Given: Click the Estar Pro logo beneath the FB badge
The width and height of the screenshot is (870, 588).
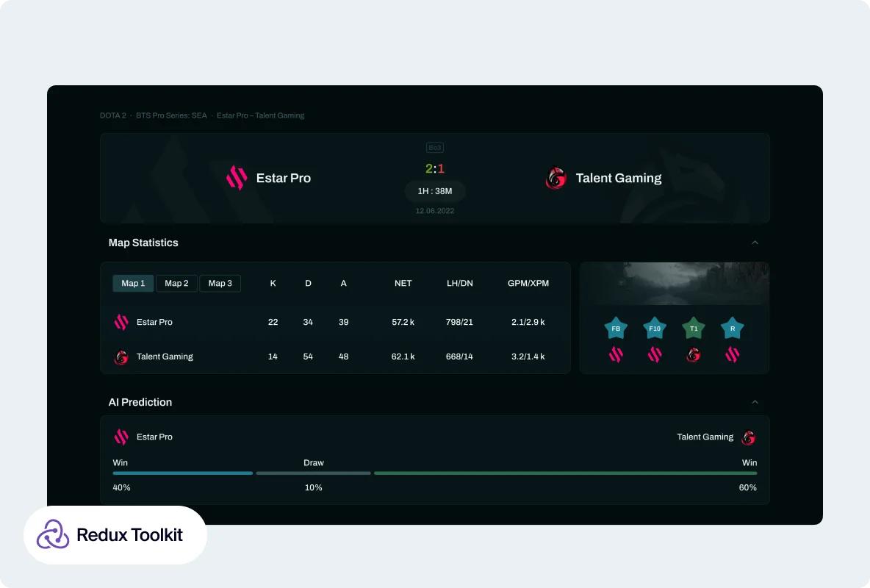Looking at the screenshot, I should click(616, 354).
